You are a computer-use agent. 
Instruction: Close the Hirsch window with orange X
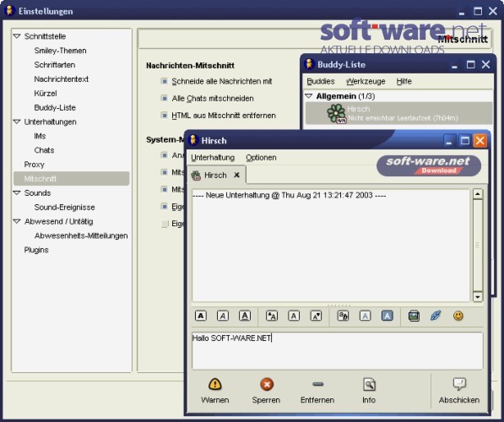(x=480, y=140)
